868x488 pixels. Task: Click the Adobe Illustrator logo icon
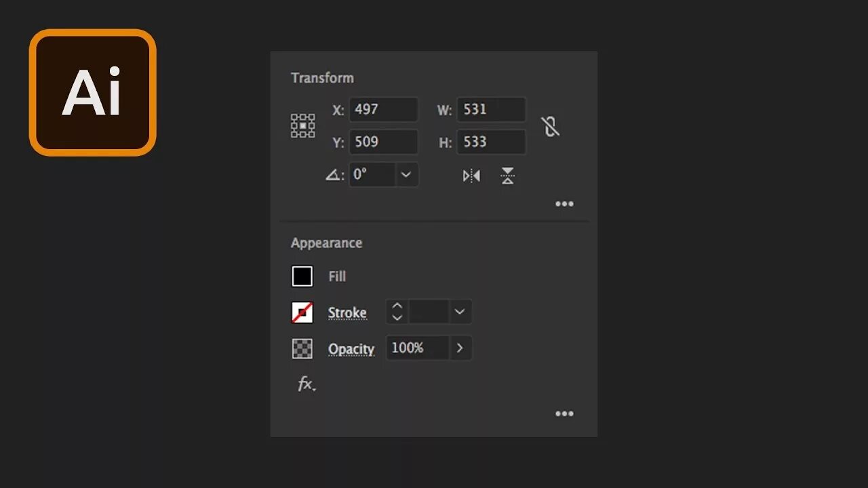(93, 93)
